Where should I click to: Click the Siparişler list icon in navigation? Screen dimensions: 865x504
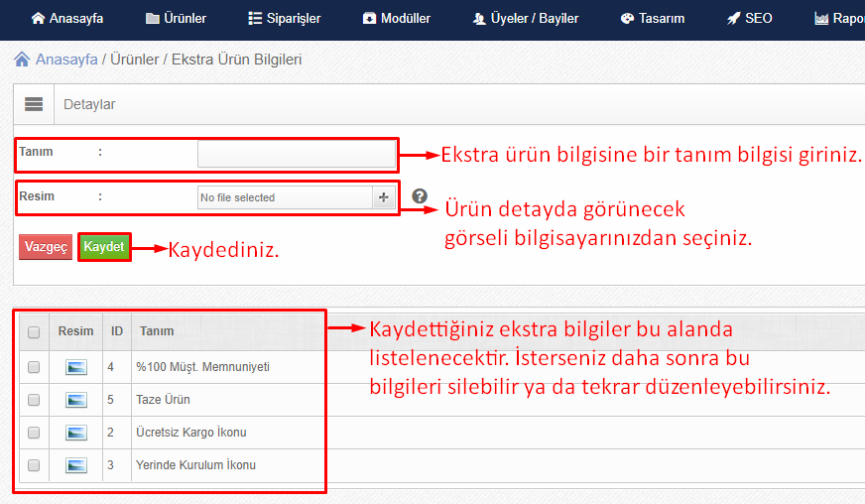click(x=255, y=18)
